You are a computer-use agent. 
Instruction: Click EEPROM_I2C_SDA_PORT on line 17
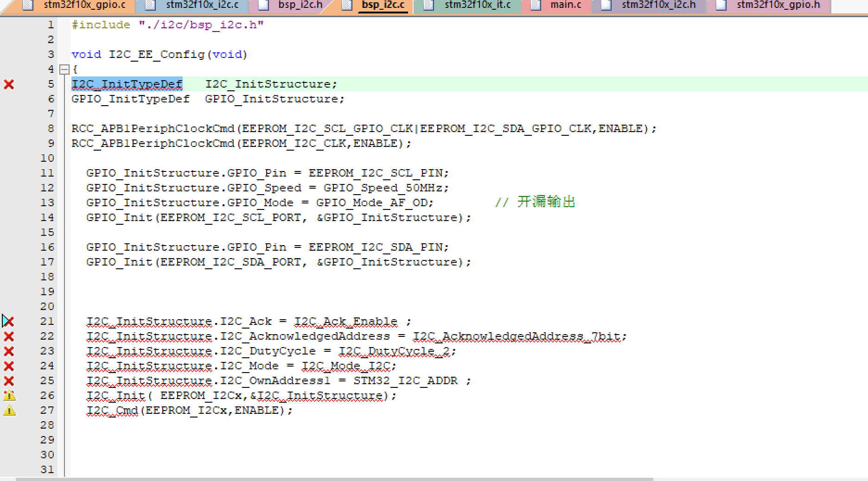pos(231,262)
